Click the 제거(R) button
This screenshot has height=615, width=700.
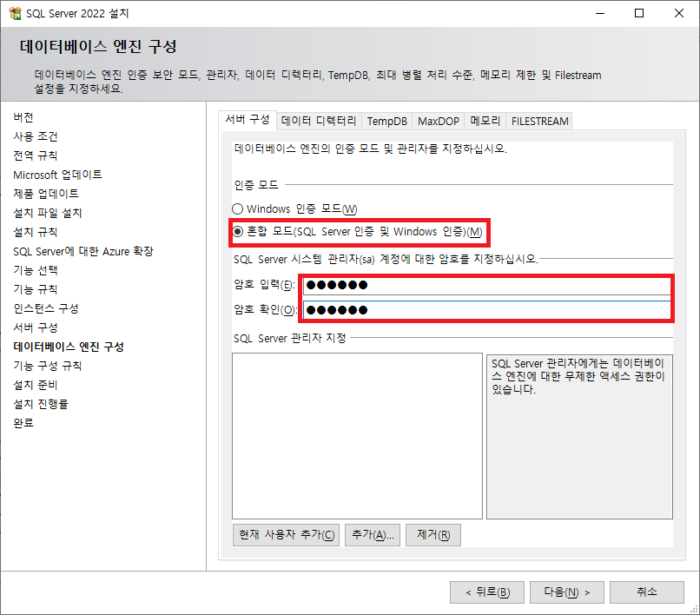coord(433,535)
